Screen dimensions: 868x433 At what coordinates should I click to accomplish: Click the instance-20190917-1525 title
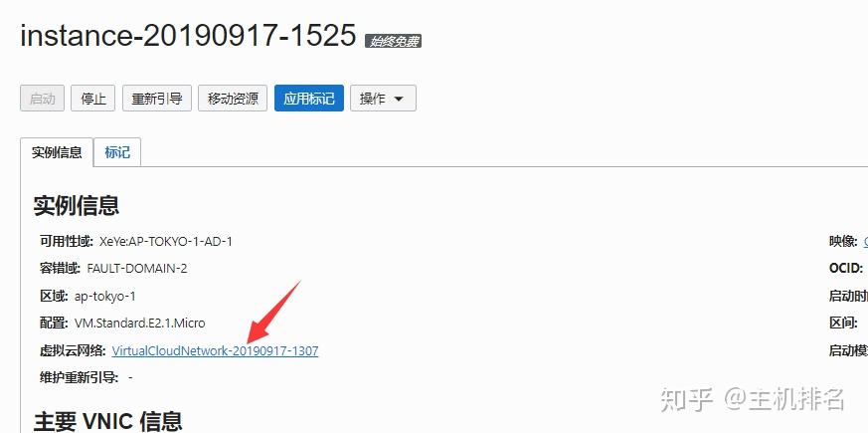tap(188, 35)
